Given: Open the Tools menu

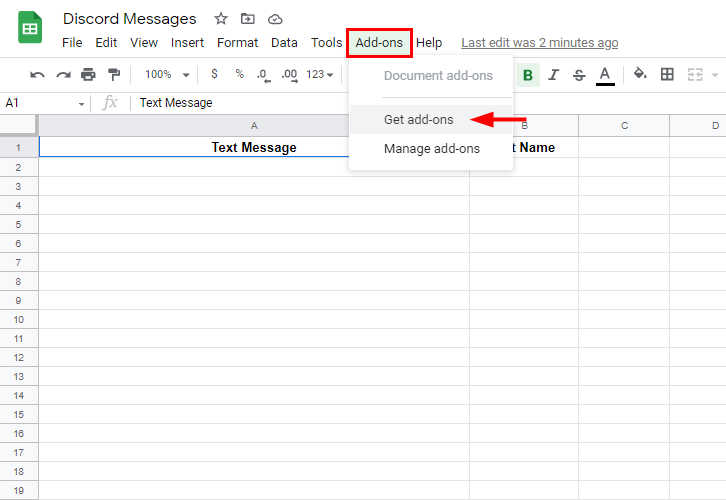Looking at the screenshot, I should click(326, 43).
